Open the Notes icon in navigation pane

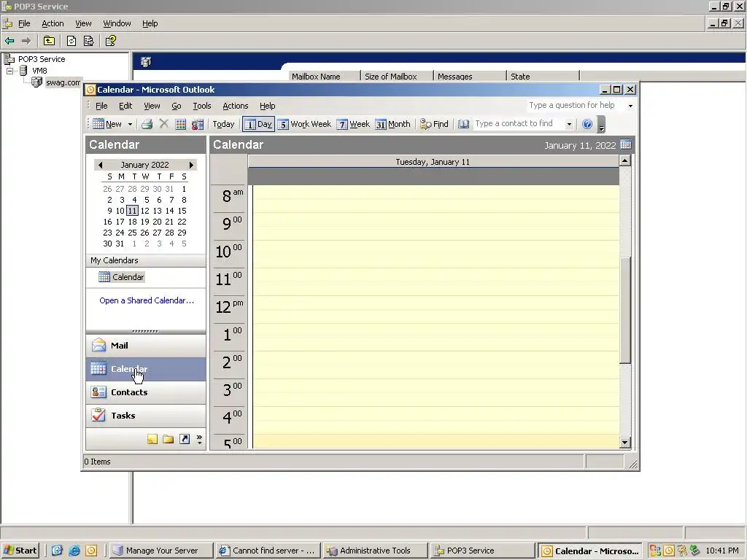click(152, 439)
